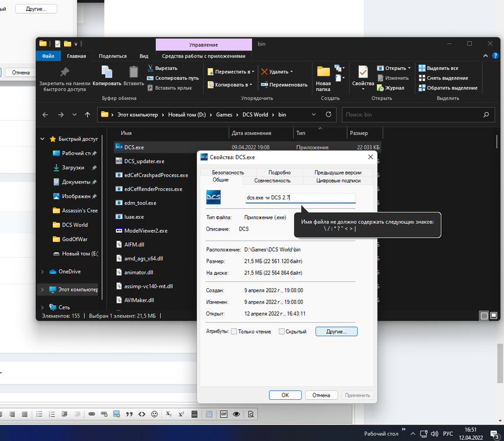504x441 pixels.
Task: Expand the Сеть tree node
Action: [42, 307]
